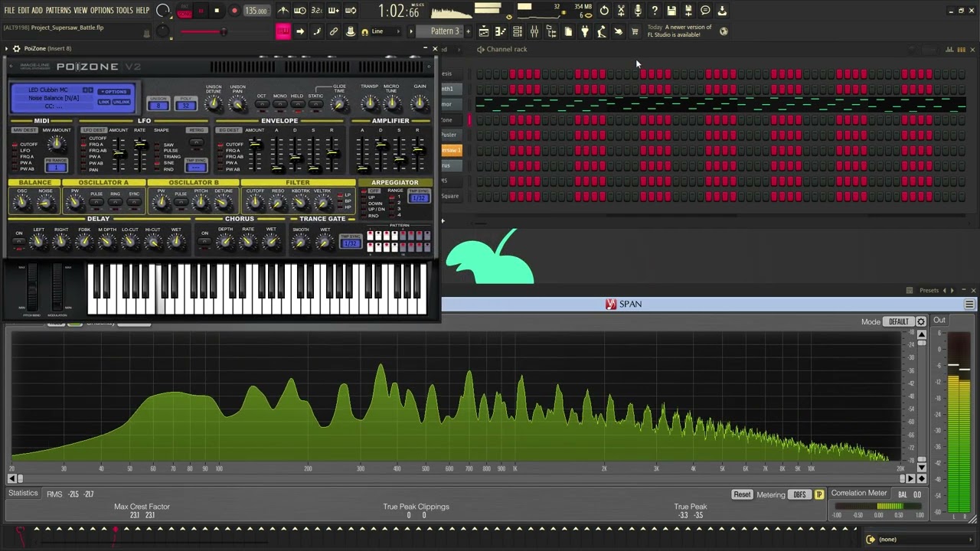Image resolution: width=980 pixels, height=551 pixels.
Task: Click the speech bubble icon in the toolbar
Action: [x=705, y=11]
